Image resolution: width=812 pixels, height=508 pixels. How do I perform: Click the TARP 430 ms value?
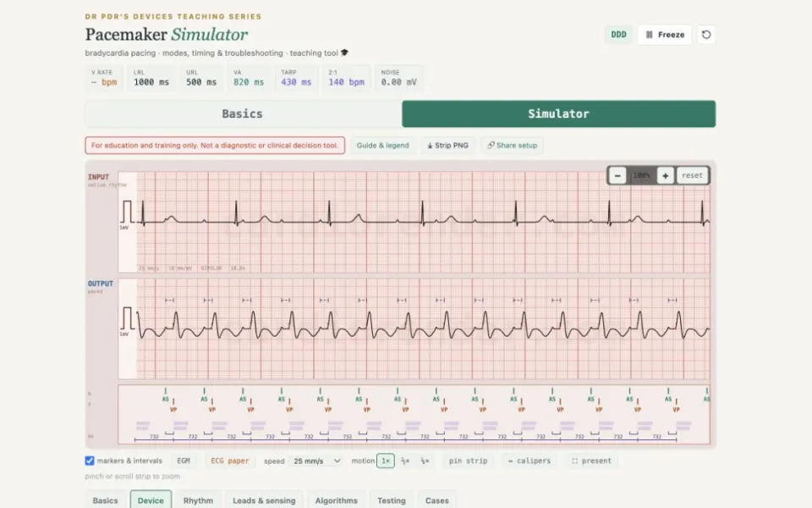(x=296, y=82)
